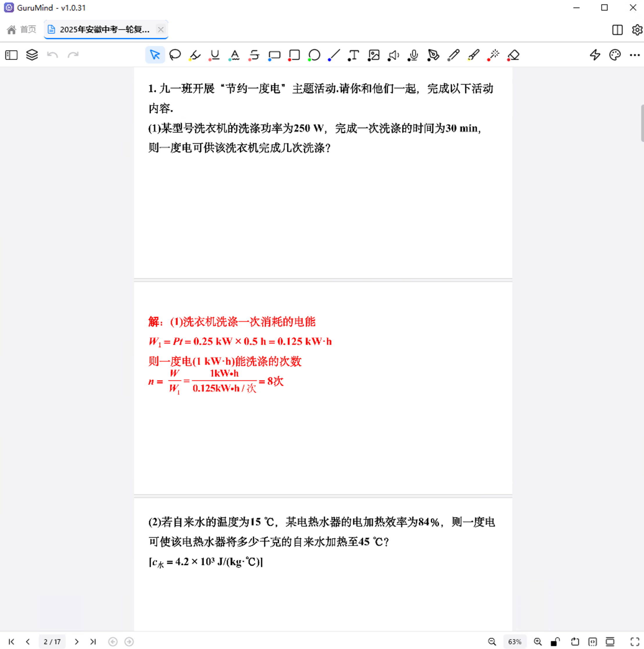This screenshot has width=644, height=649.
Task: Navigate back to previous view
Action: 113,642
